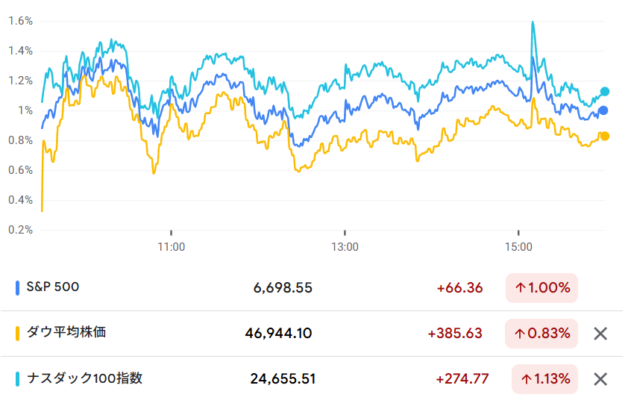
Task: Click the 13:00 time axis label
Action: coord(345,244)
